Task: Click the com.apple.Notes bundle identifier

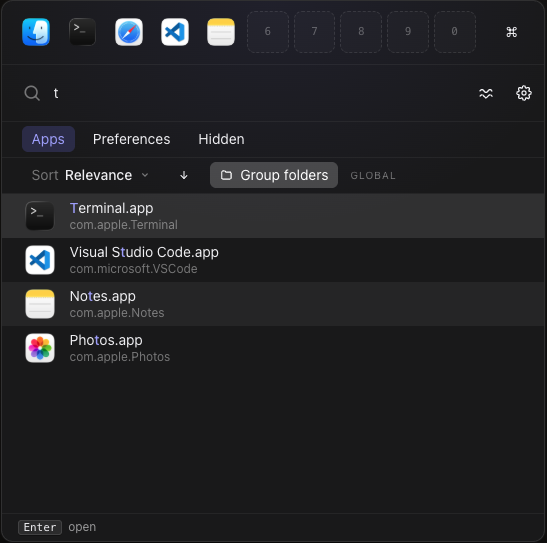Action: [117, 313]
